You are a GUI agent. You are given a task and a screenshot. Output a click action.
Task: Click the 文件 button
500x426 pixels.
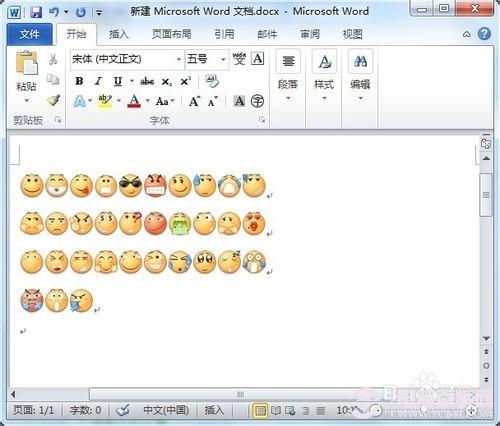tap(29, 34)
